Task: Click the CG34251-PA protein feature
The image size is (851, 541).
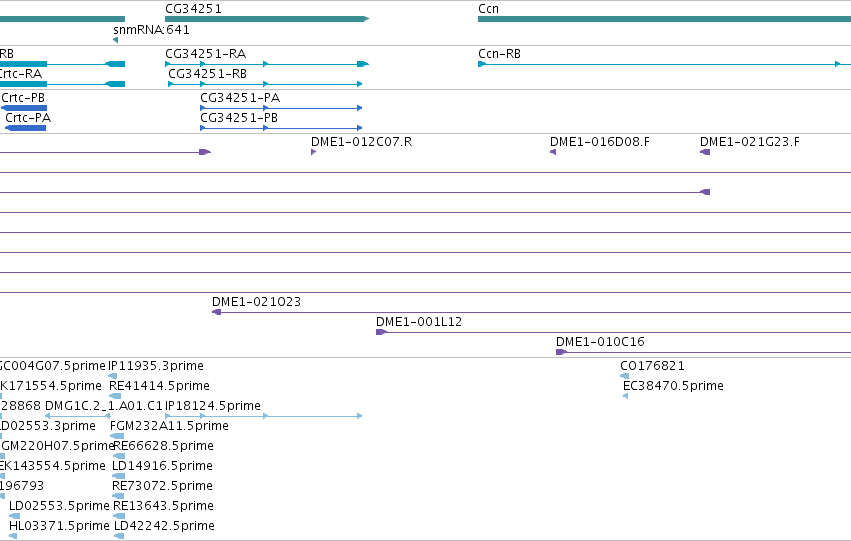Action: (x=281, y=108)
